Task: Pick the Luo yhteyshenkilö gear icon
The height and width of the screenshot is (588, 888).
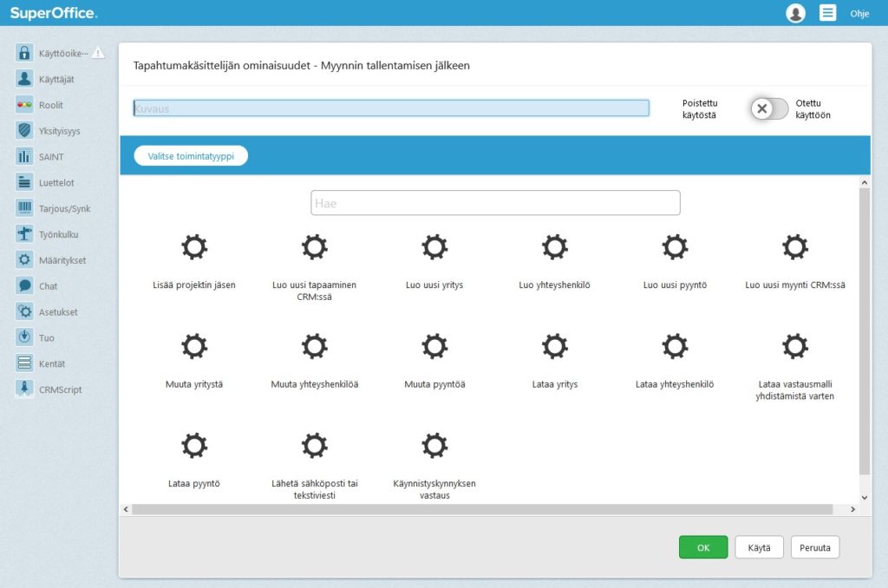Action: (x=555, y=248)
